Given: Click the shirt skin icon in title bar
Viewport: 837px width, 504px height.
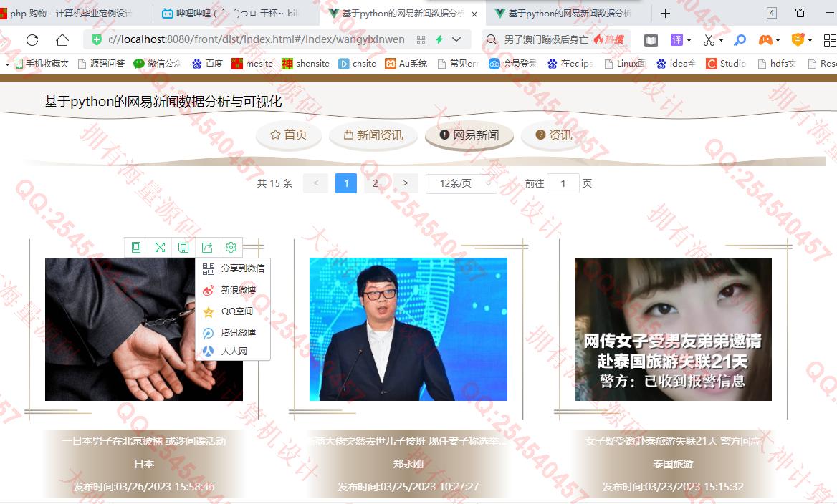Looking at the screenshot, I should coord(800,13).
